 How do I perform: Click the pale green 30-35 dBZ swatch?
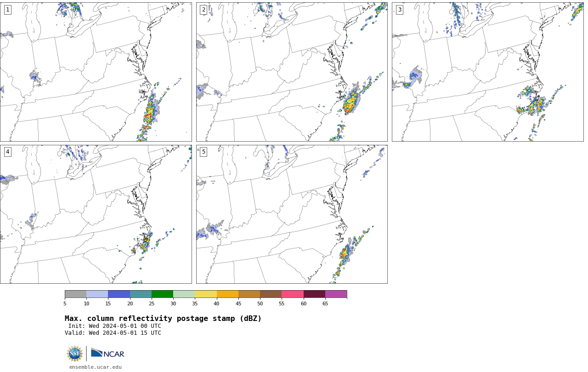coord(184,294)
